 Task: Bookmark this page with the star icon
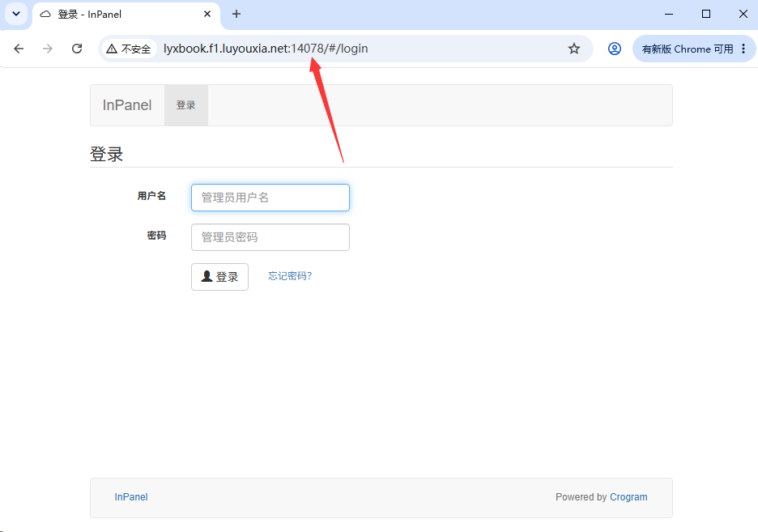click(574, 49)
